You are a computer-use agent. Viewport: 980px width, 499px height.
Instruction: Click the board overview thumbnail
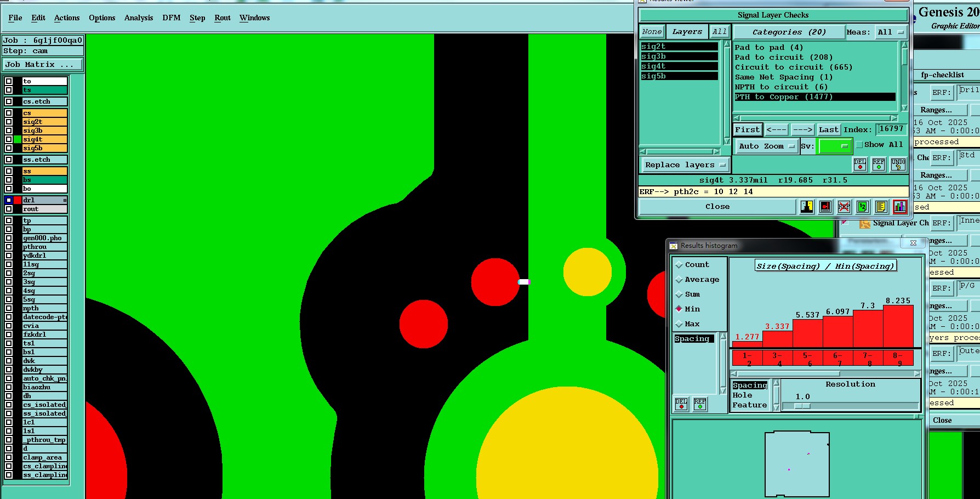[797, 463]
